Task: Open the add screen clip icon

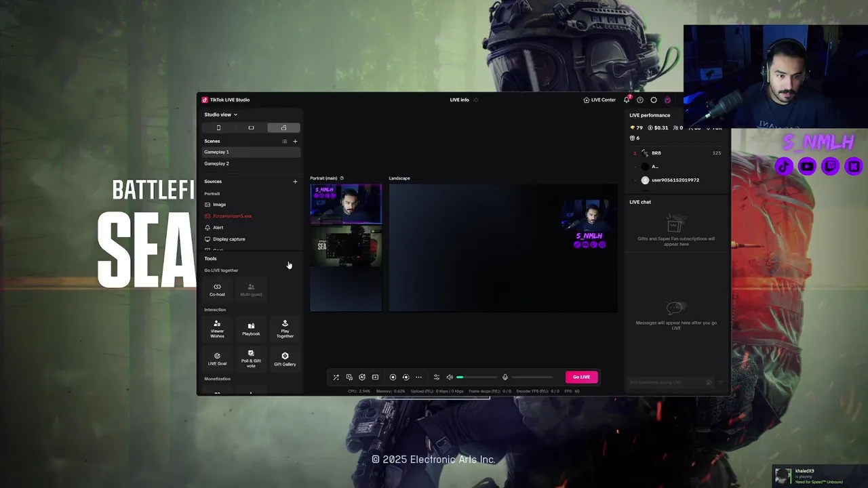Action: pyautogui.click(x=375, y=377)
